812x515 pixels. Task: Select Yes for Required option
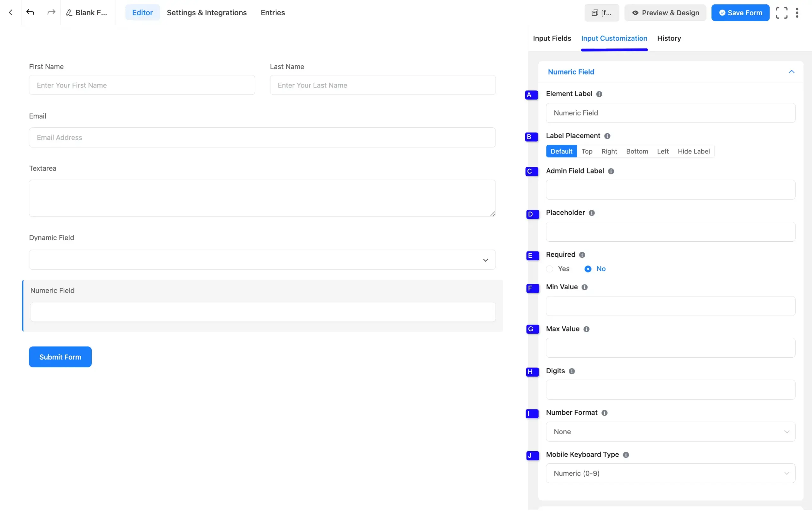click(550, 269)
